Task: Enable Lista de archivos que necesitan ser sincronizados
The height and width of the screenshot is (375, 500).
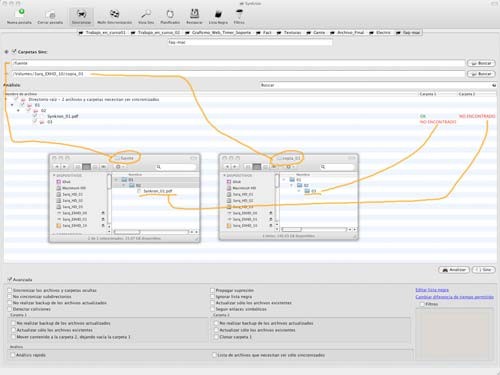Action: coord(214,355)
